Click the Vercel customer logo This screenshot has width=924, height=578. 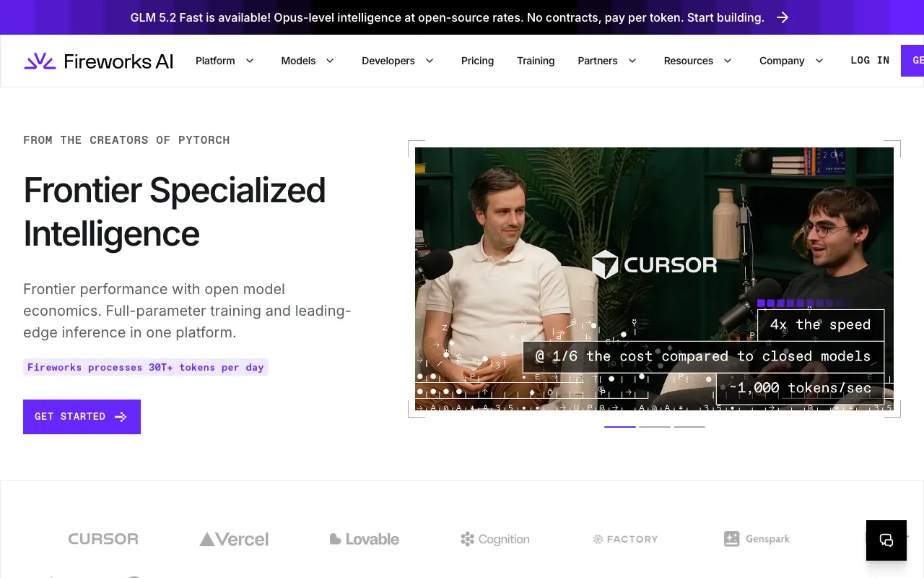pyautogui.click(x=234, y=539)
